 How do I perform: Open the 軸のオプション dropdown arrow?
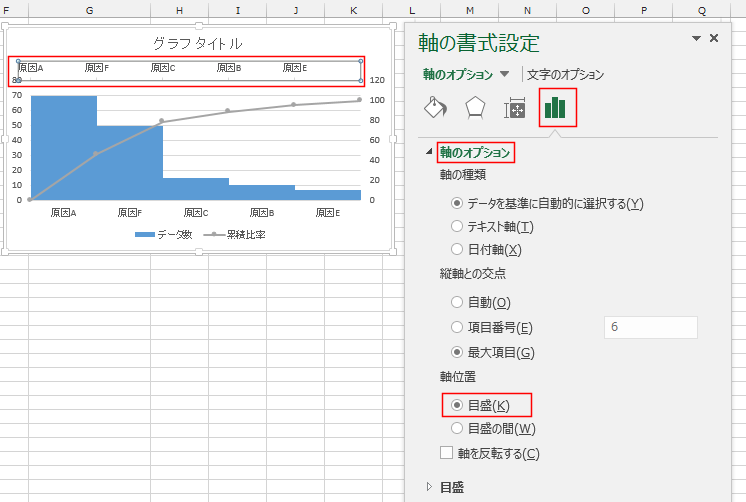pos(505,75)
